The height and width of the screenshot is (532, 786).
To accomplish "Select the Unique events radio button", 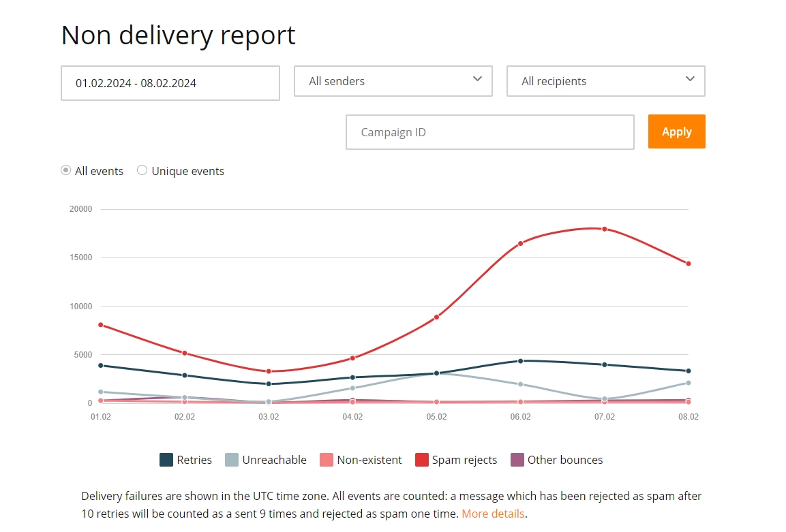I will point(142,170).
